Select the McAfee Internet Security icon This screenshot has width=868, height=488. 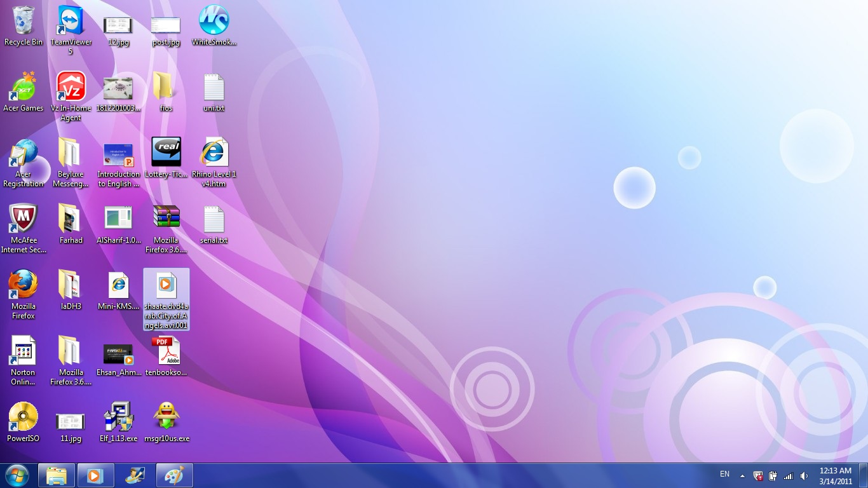tap(24, 219)
